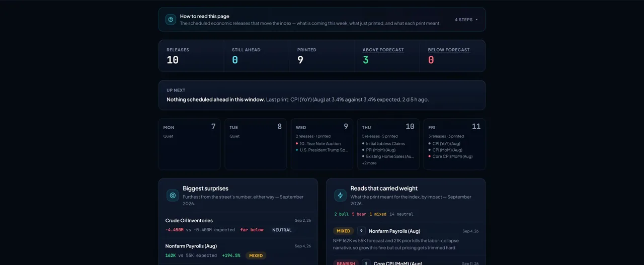Filter by 2 bull count

342,214
